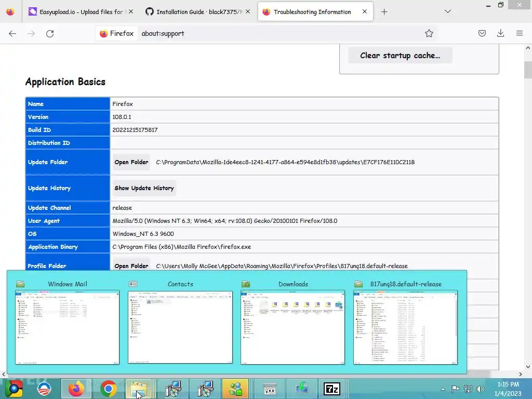The width and height of the screenshot is (532, 399).
Task: Click the horizontal scrollbar right arrow
Action: pos(521,374)
